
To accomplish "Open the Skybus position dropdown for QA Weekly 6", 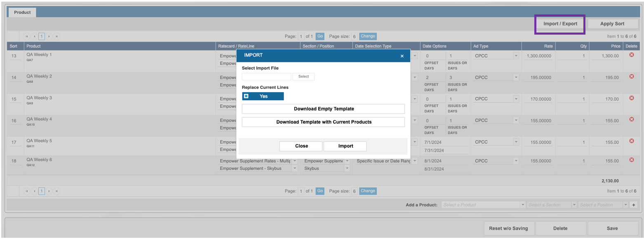I will tap(347, 169).
